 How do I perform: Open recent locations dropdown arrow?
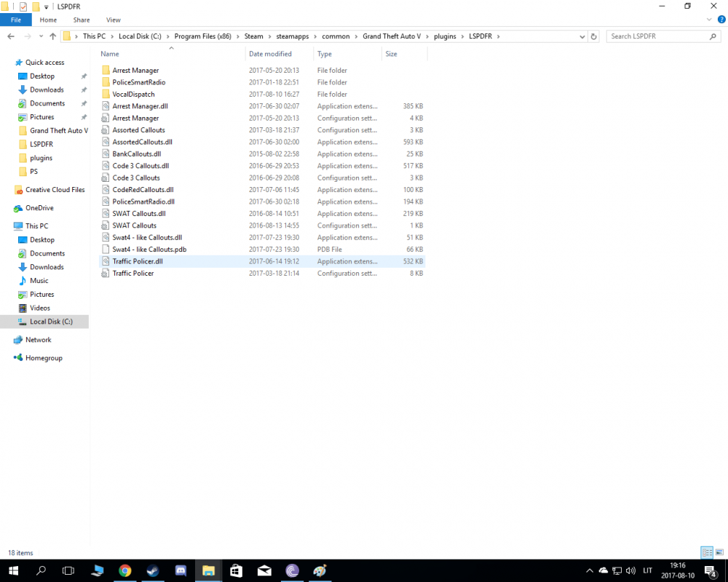tap(41, 36)
